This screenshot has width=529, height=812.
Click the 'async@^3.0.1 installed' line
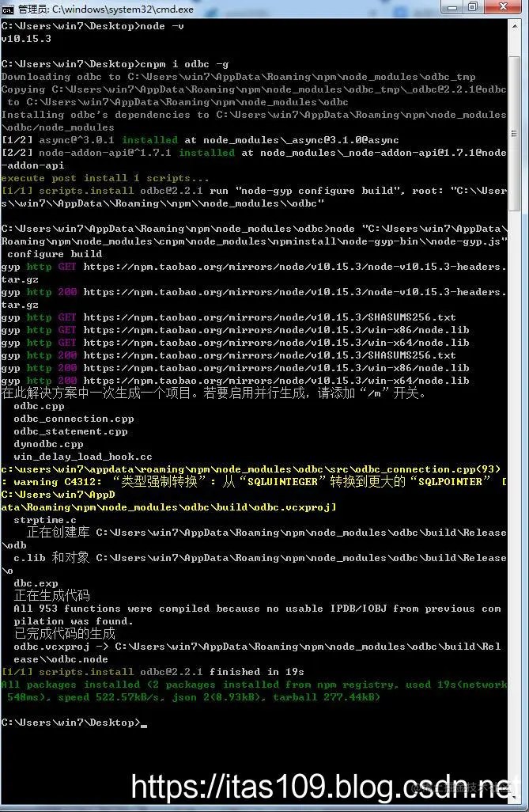(200, 140)
